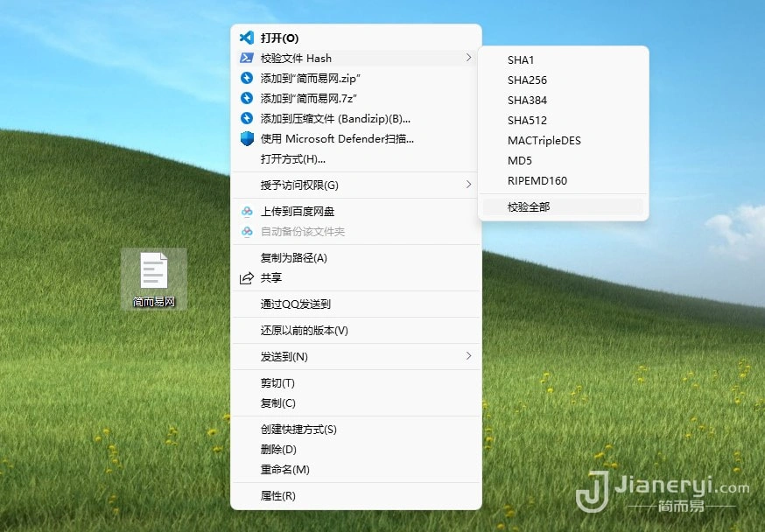Click the Bandizip icon next to 添加到压缩文件 (Bandizip)(B)...

(x=247, y=118)
